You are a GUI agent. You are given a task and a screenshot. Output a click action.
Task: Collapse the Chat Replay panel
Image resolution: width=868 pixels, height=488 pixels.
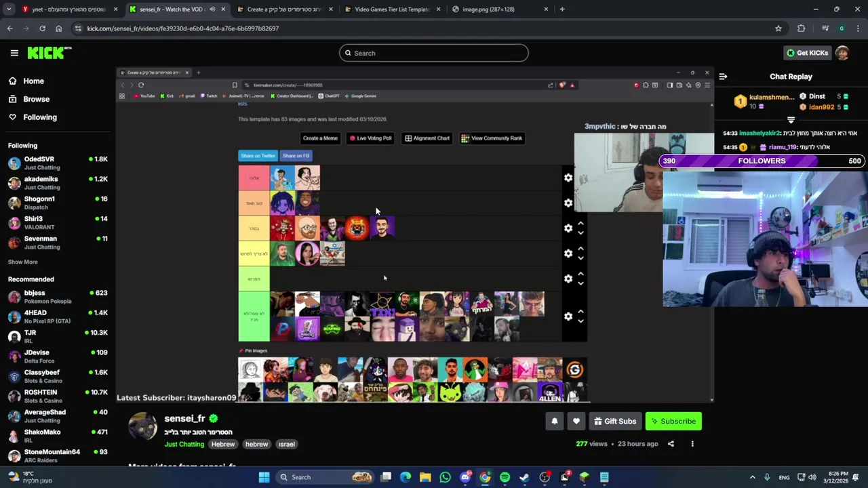[x=723, y=77]
